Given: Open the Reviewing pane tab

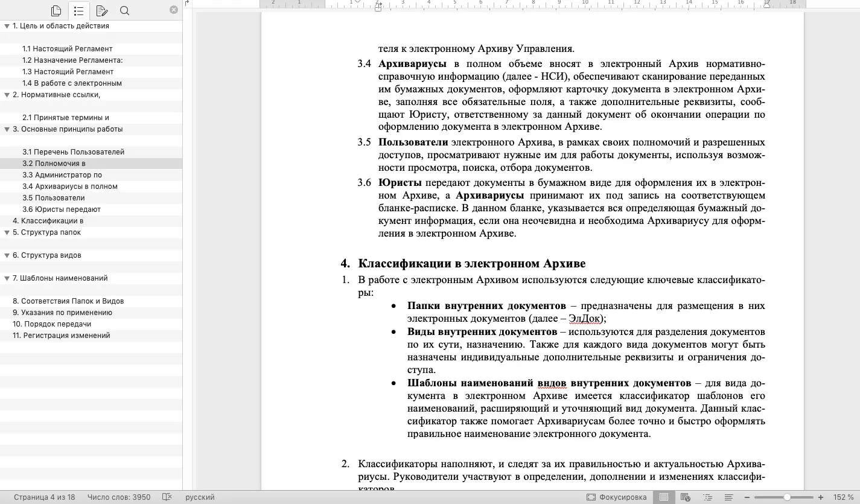Looking at the screenshot, I should [x=101, y=10].
